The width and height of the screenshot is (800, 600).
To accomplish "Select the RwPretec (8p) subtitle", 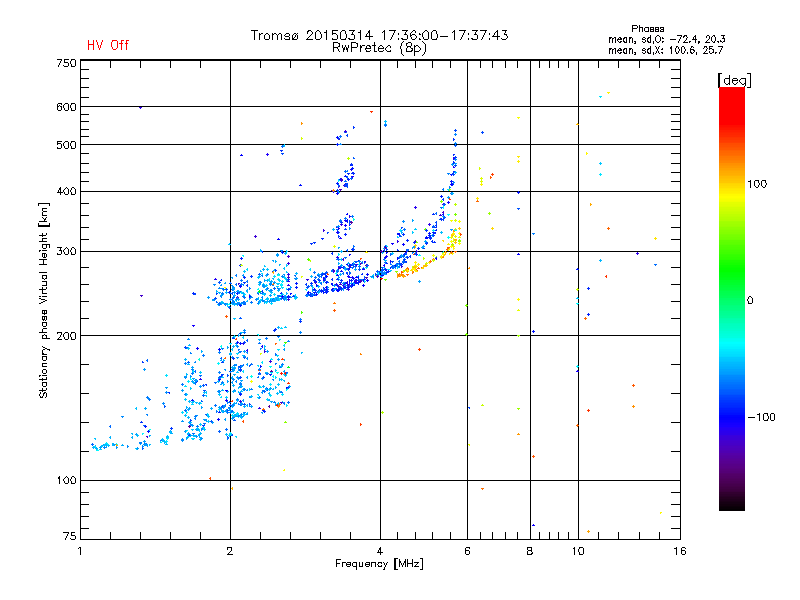I will (x=379, y=48).
